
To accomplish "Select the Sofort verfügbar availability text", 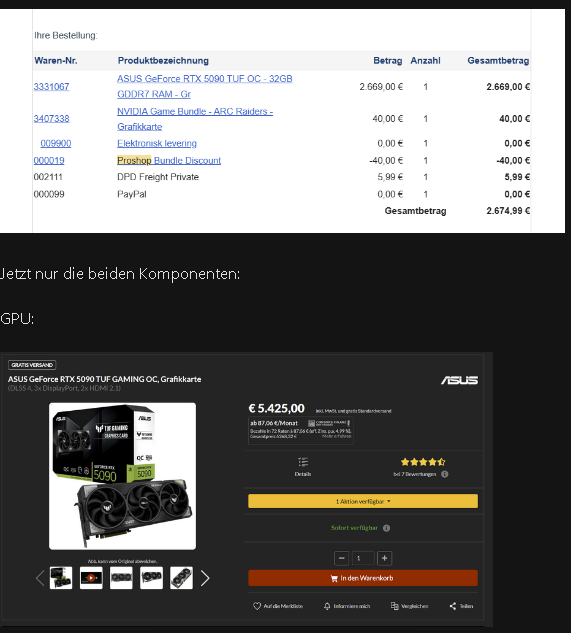I will (x=354, y=528).
